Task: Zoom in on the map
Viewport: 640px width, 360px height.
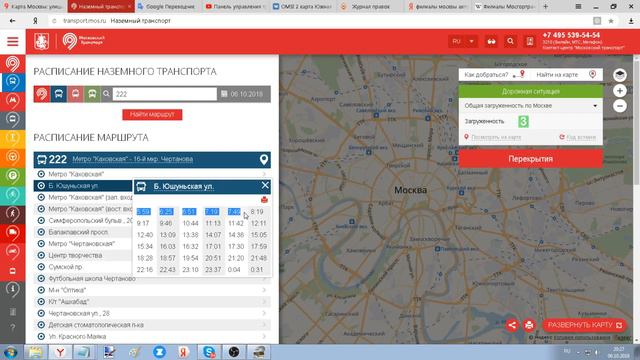Action: pos(620,91)
